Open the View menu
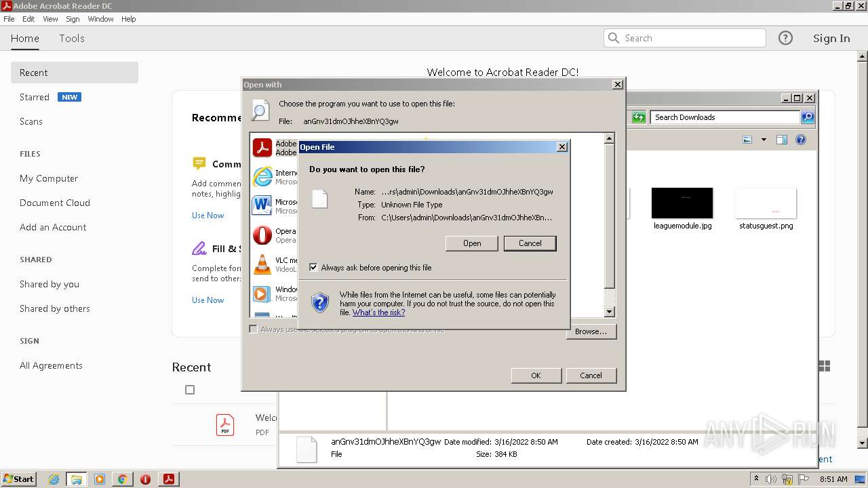The height and width of the screenshot is (488, 868). pos(50,19)
